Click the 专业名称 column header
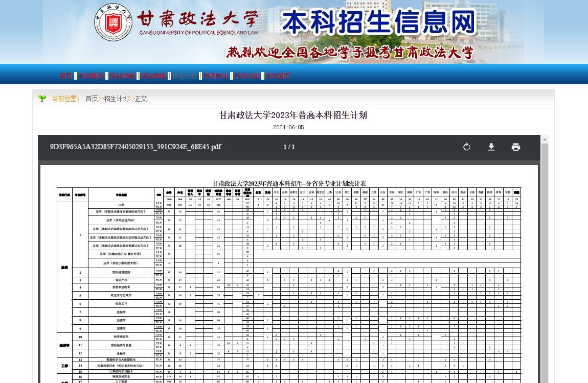This screenshot has height=383, width=588. (x=121, y=195)
